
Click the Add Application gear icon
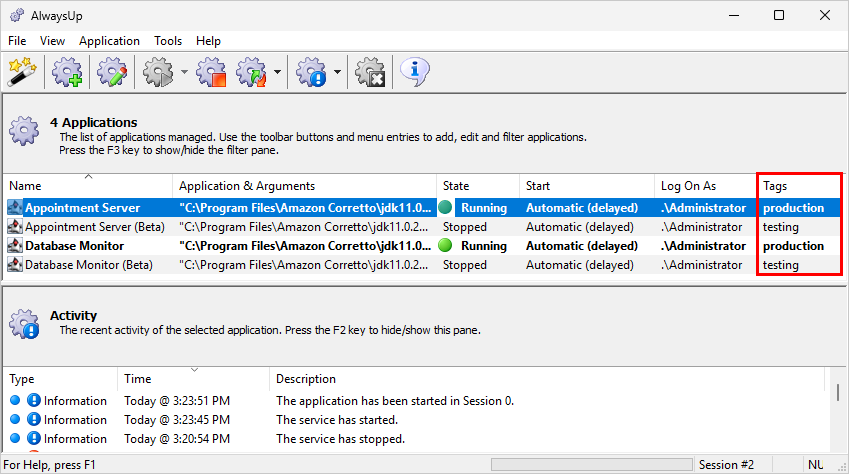tap(67, 72)
